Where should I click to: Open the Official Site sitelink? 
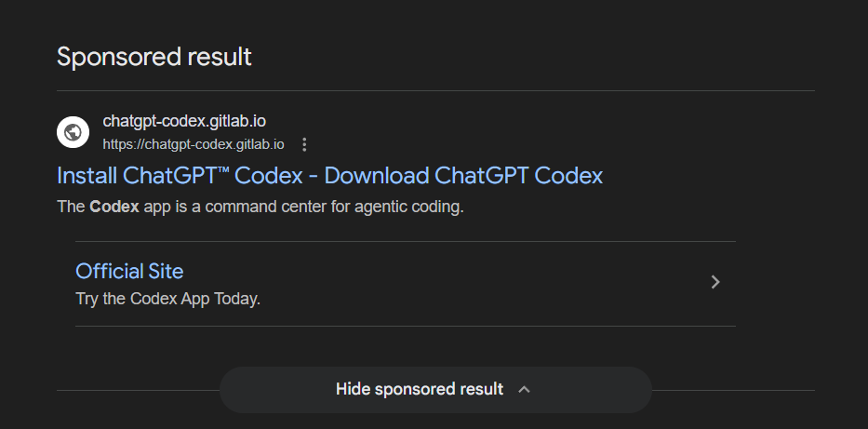129,271
